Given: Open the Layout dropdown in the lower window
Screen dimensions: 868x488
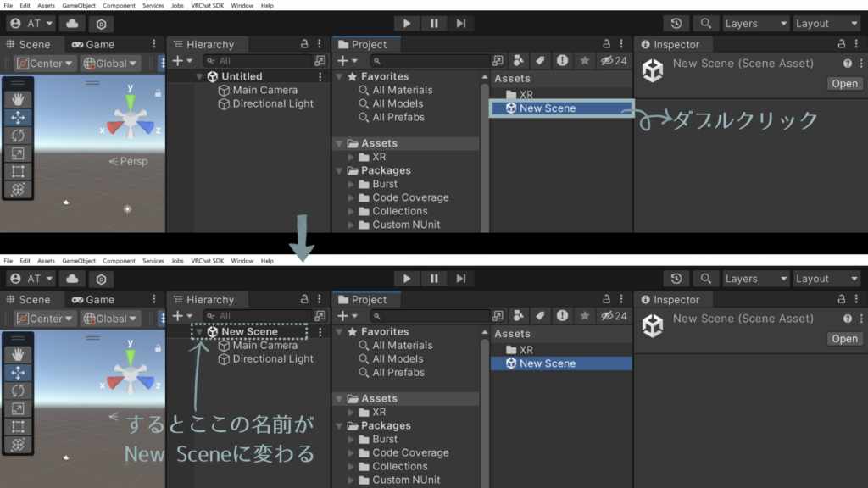Looking at the screenshot, I should click(826, 279).
